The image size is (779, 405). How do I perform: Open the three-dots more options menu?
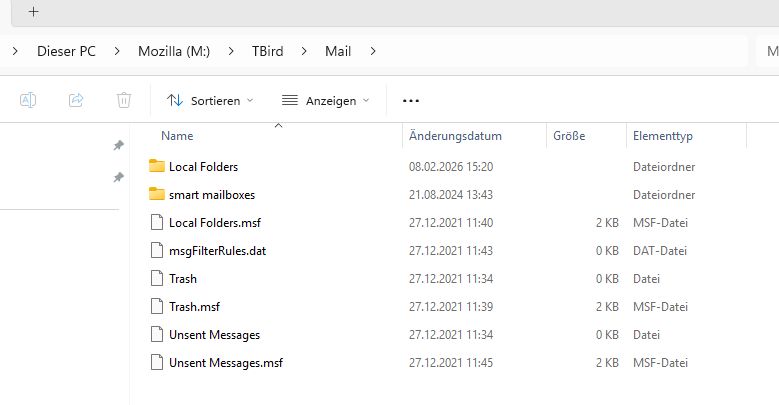(x=410, y=100)
